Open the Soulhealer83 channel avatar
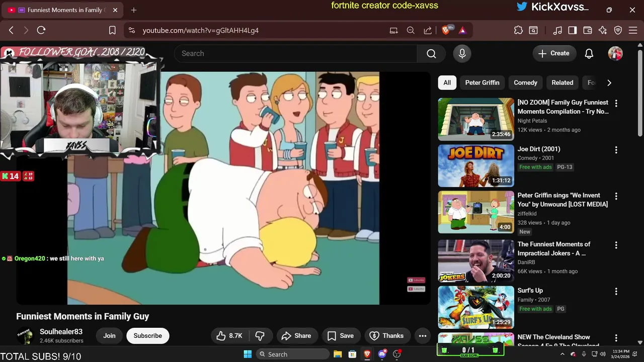The height and width of the screenshot is (362, 644). (x=25, y=336)
